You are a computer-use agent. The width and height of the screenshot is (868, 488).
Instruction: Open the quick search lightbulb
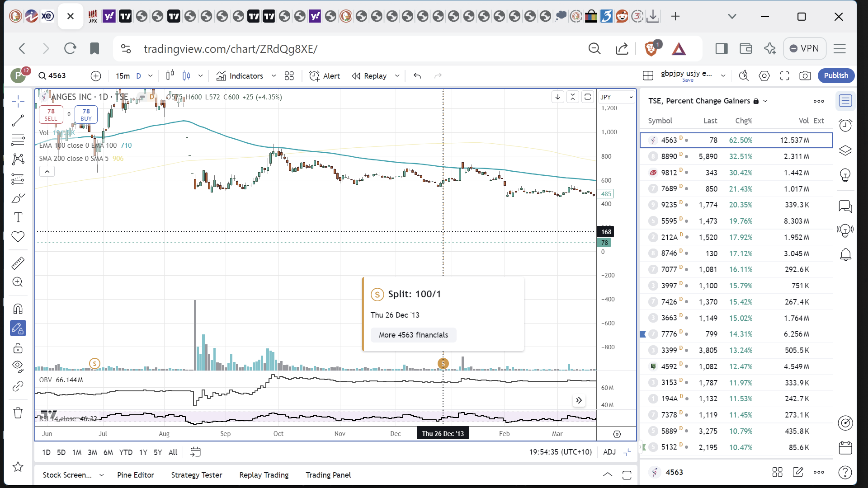744,76
